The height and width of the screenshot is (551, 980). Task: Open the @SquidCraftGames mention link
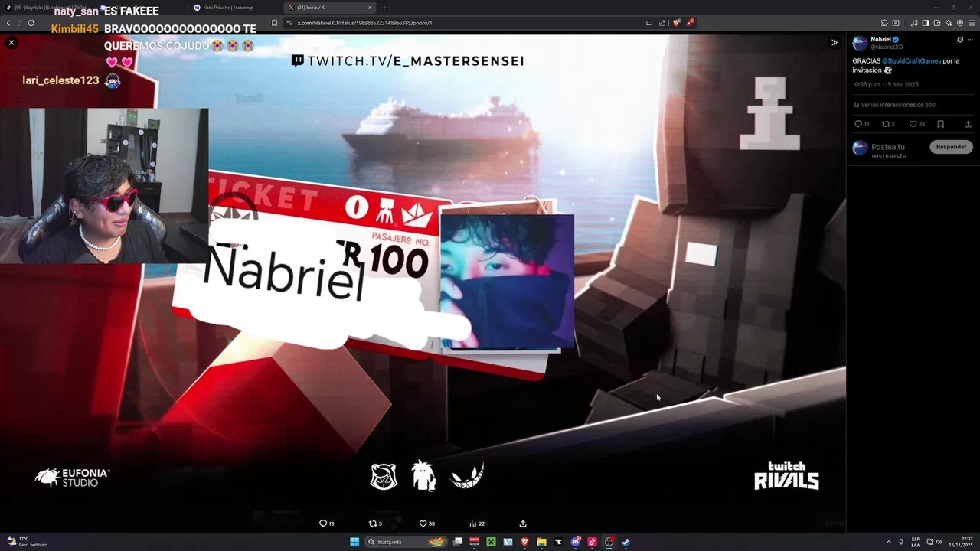coord(911,61)
